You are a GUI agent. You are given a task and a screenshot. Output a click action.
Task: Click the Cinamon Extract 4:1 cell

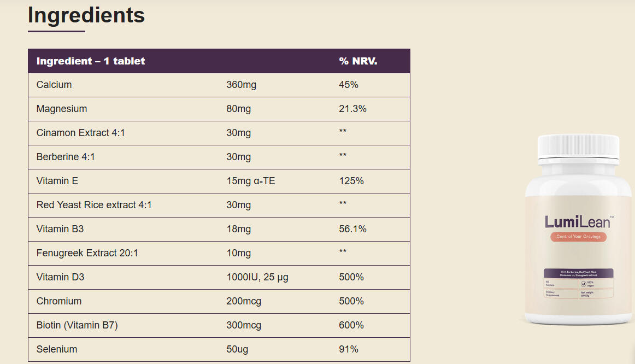81,133
